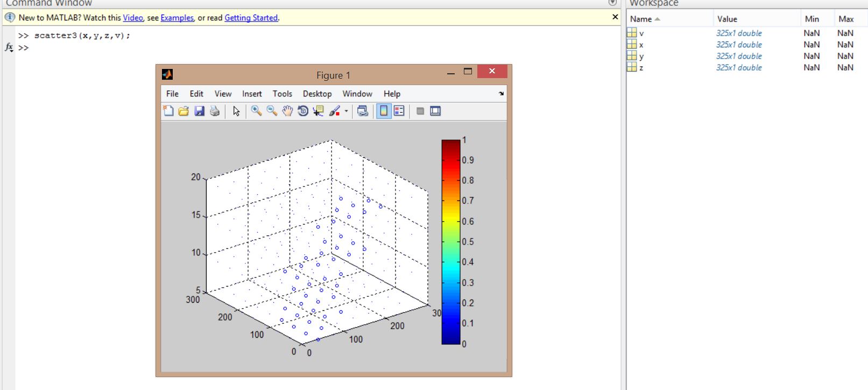868x390 pixels.
Task: Follow the Getting Started link
Action: [251, 18]
